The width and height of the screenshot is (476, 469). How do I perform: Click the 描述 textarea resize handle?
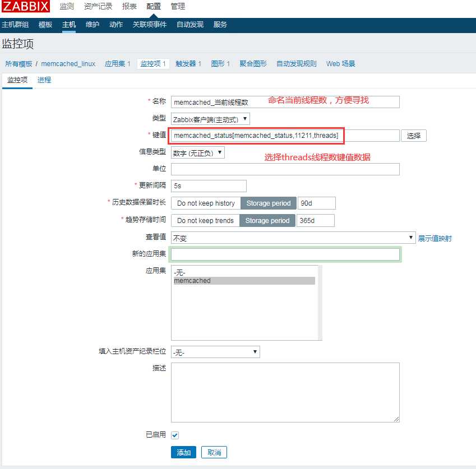(396, 419)
